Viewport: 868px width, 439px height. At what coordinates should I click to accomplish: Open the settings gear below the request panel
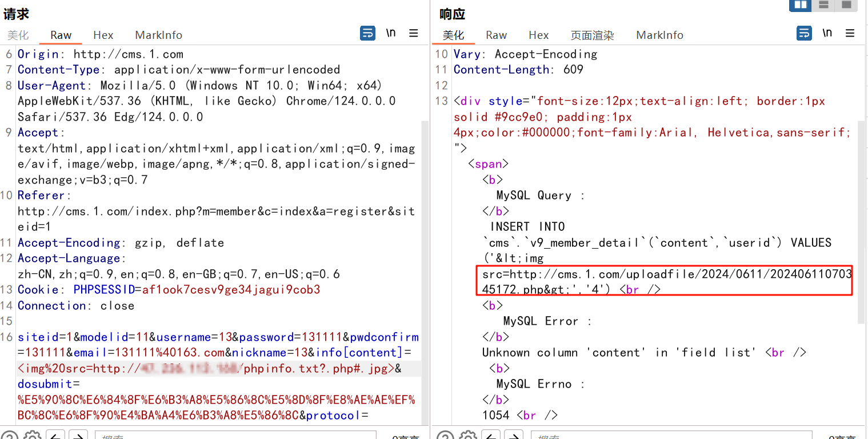tap(31, 435)
